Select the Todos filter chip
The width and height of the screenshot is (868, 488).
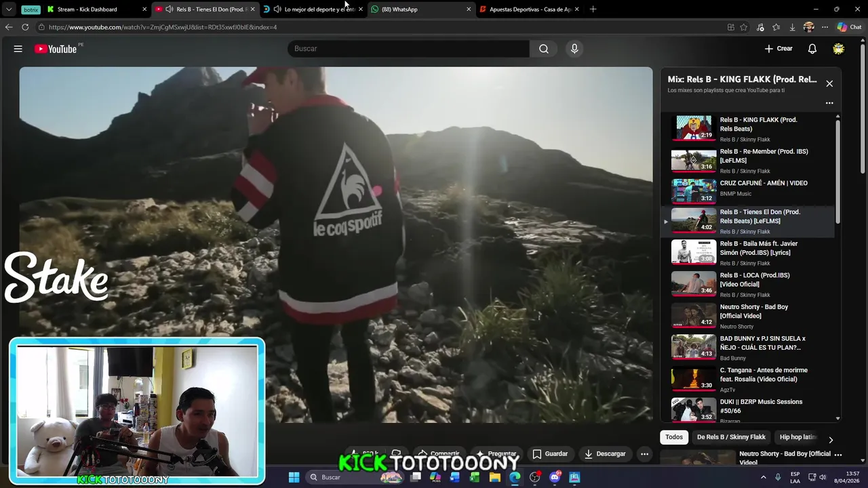tap(674, 437)
